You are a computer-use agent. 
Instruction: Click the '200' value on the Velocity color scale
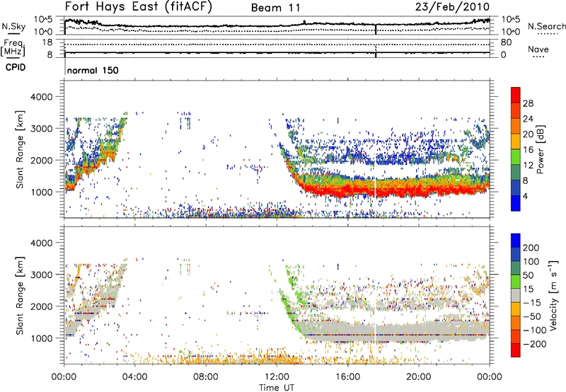coord(531,248)
